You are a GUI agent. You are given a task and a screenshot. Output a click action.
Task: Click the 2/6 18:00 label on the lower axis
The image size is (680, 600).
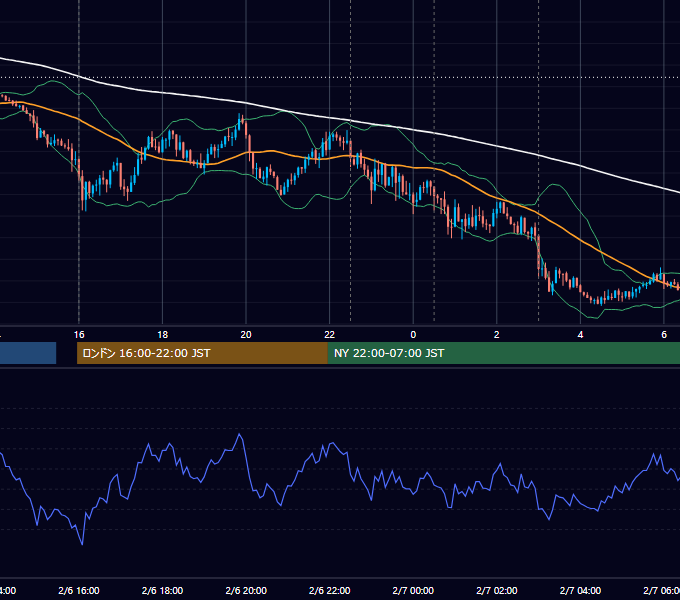tap(163, 590)
